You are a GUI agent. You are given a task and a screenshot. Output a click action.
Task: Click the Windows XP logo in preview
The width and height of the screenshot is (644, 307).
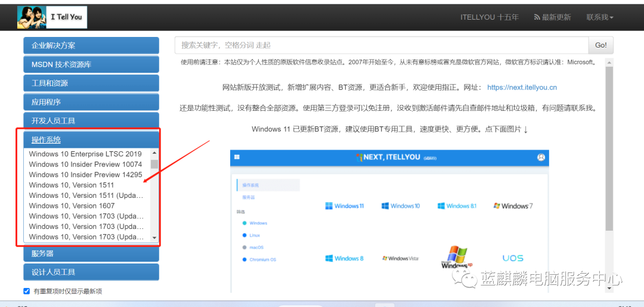pos(457,258)
